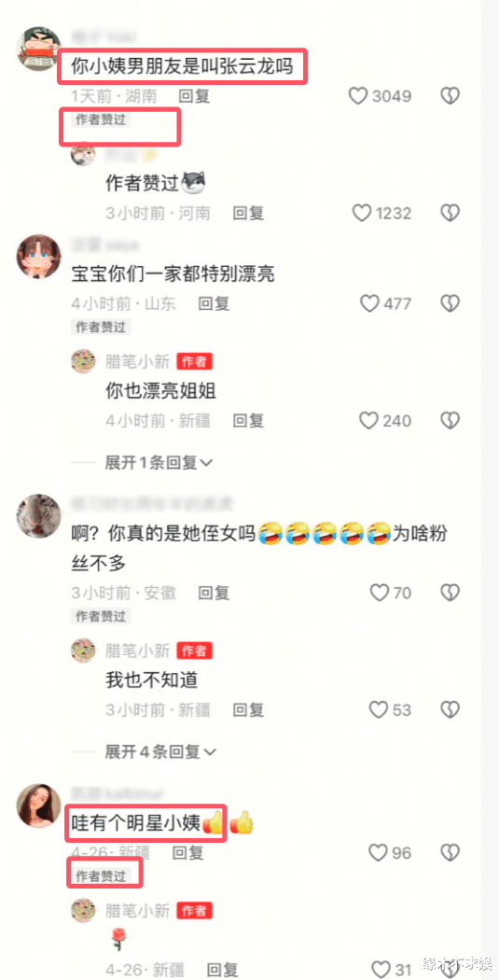The height and width of the screenshot is (980, 499).
Task: Toggle dislike on the 1232-likes reply
Action: [x=450, y=213]
